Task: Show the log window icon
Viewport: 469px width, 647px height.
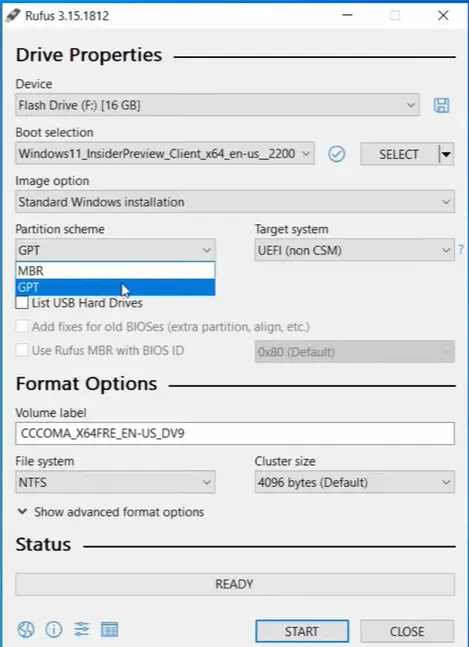Action: click(x=109, y=630)
